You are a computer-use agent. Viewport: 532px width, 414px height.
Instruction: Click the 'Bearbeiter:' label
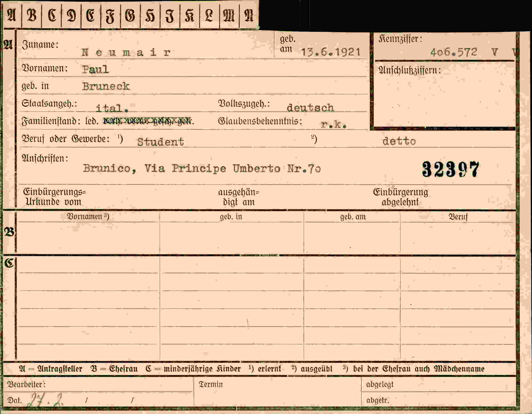(x=26, y=384)
